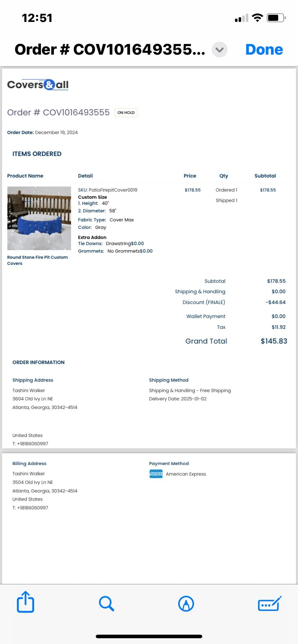
Task: Tap the share icon in bottom toolbar
Action: coord(26,602)
